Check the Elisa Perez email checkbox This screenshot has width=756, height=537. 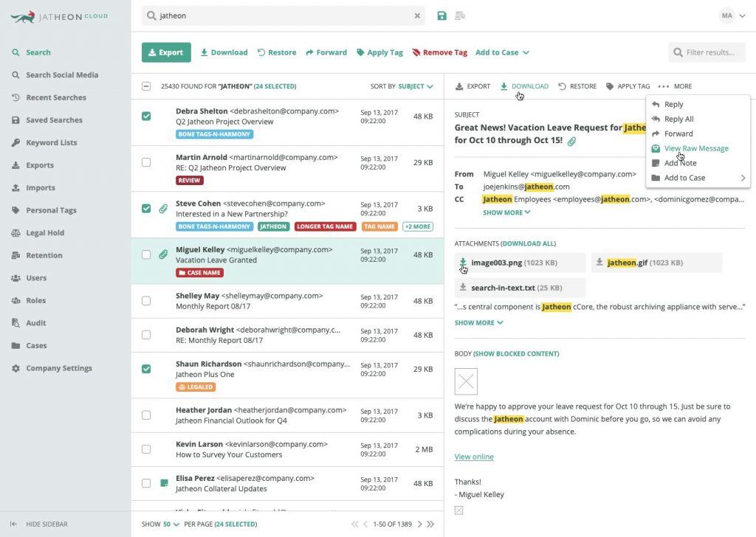point(146,483)
